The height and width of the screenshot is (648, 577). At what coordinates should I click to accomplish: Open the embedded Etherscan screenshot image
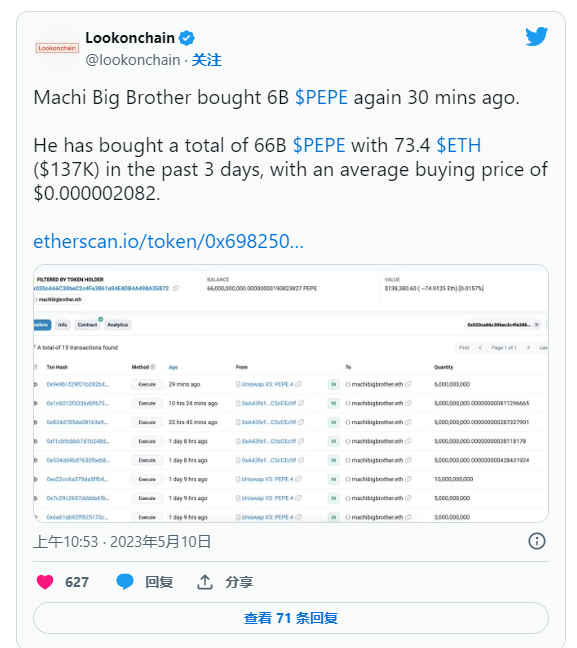(291, 393)
